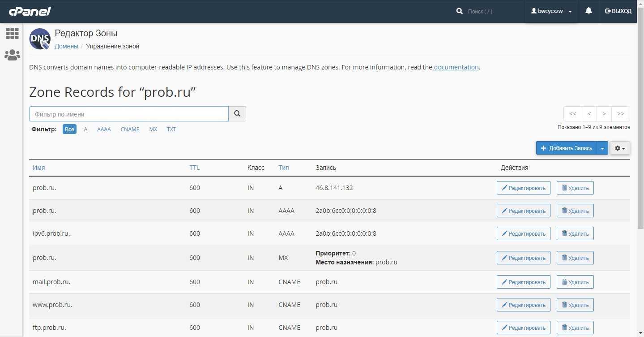Select the MX filter
Image resolution: width=644 pixels, height=337 pixels.
[153, 130]
